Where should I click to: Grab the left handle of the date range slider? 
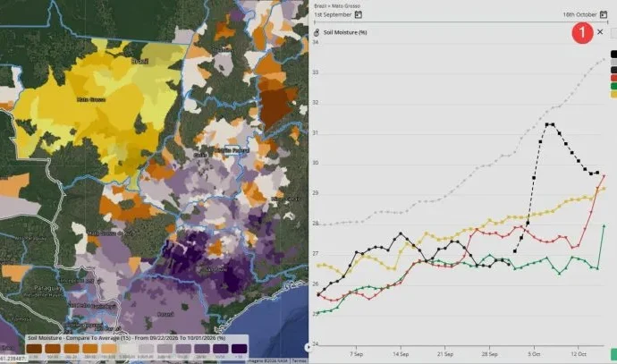pyautogui.click(x=315, y=22)
